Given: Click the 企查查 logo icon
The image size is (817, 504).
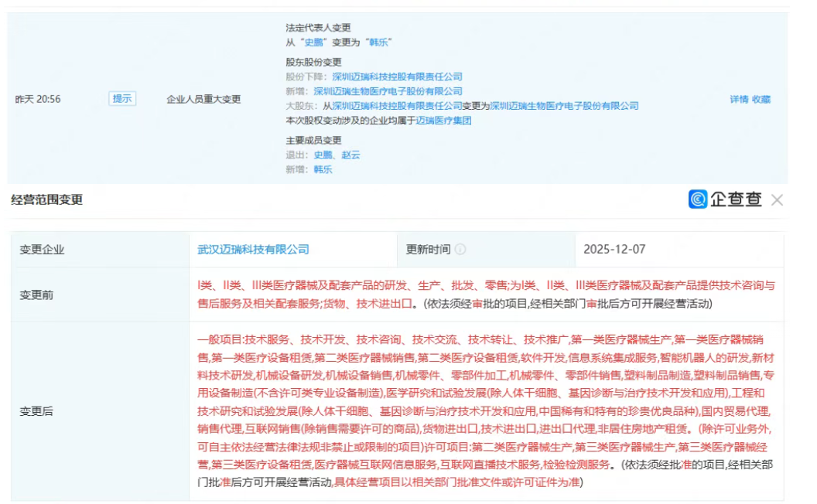Looking at the screenshot, I should pyautogui.click(x=697, y=199).
